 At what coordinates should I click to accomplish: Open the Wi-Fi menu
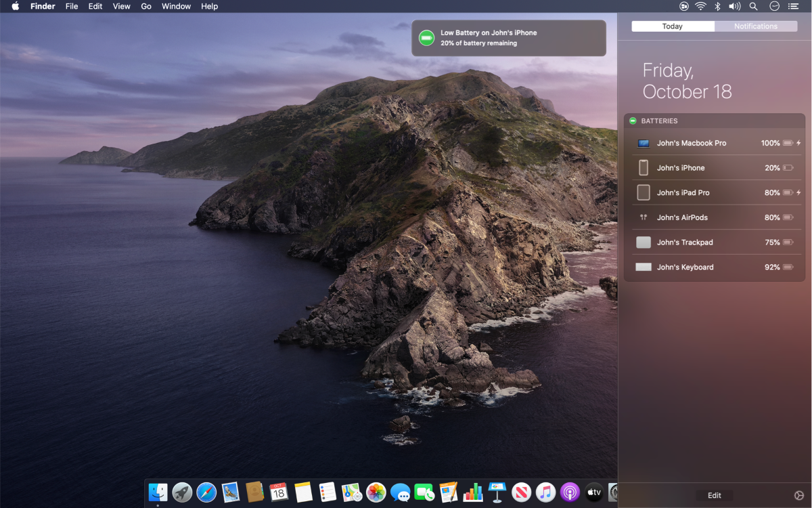[x=700, y=6]
